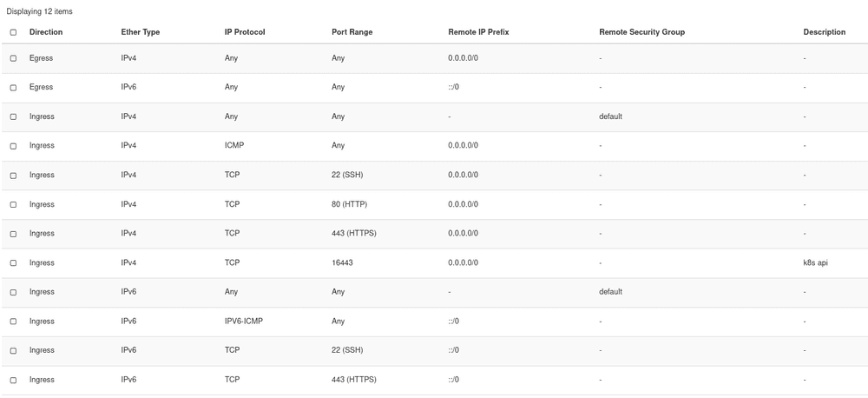868x398 pixels.
Task: Check the IPv6 443 (HTTPS) rule checkbox
Action: 13,381
